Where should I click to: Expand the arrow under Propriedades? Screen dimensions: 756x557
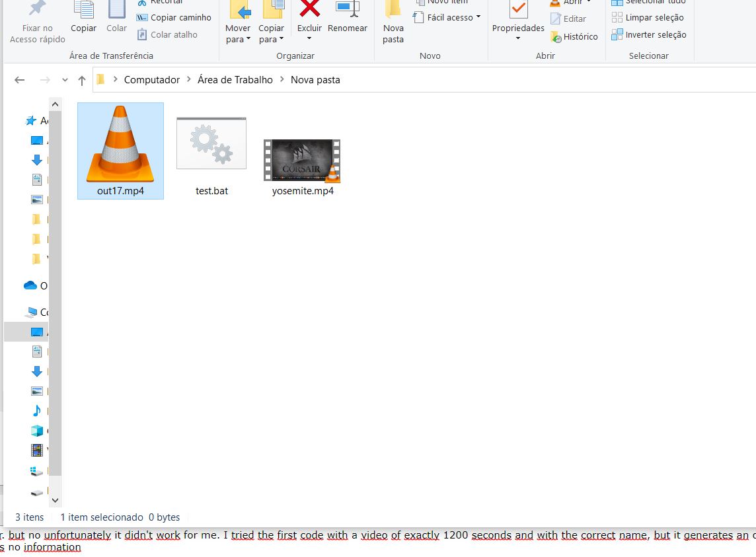[x=518, y=38]
